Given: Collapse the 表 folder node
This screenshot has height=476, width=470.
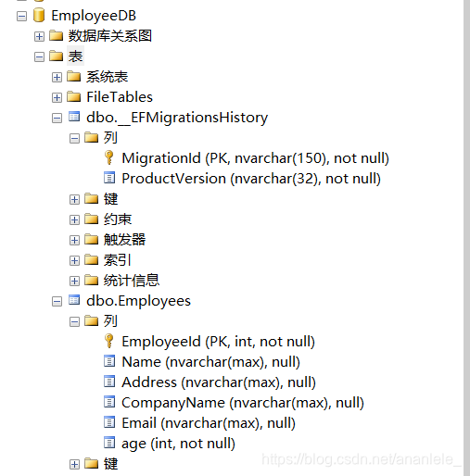Looking at the screenshot, I should pyautogui.click(x=39, y=56).
